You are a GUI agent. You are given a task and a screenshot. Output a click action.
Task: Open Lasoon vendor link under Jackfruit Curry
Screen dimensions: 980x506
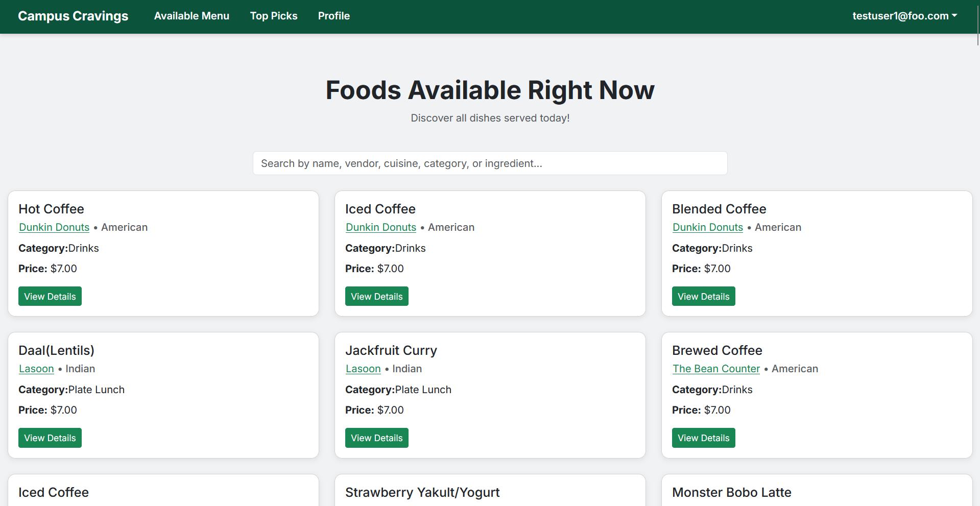click(x=363, y=369)
